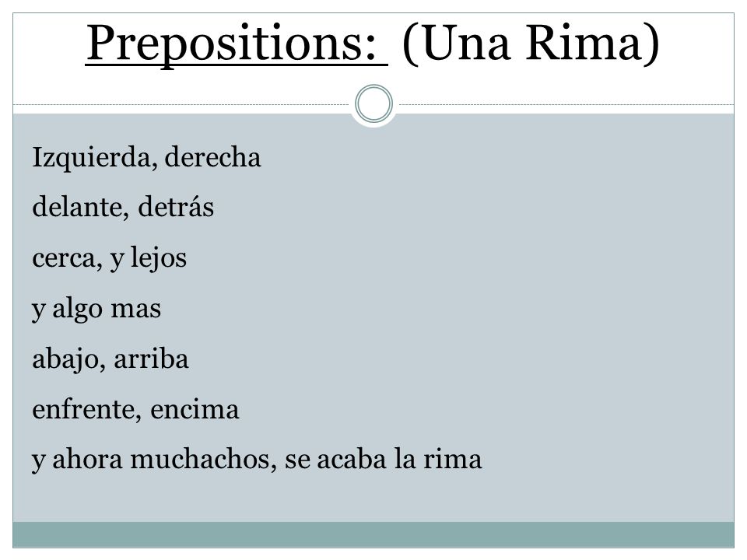Image resolution: width=747 pixels, height=560 pixels.
Task: Click the word 'enfrente'
Action: [x=84, y=409]
